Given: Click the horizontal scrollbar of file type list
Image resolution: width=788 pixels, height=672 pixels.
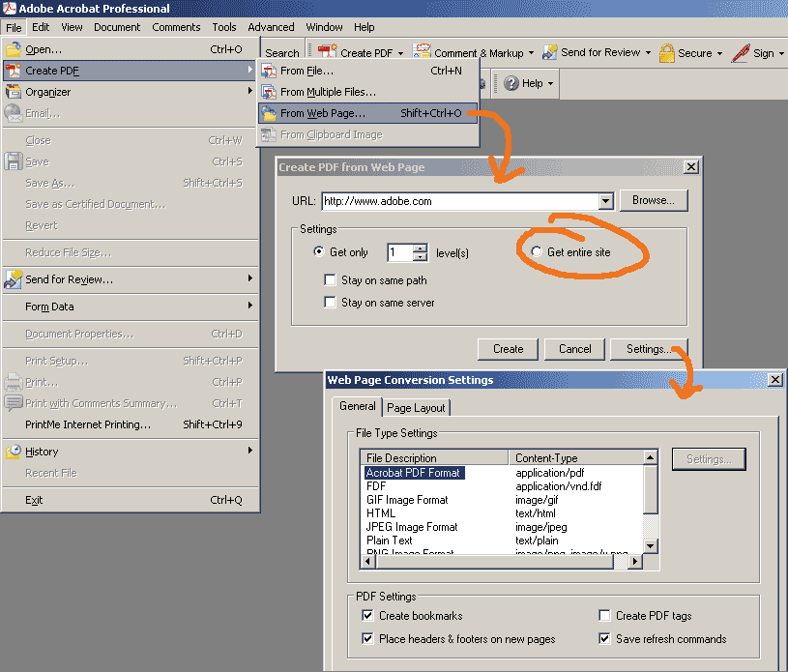Looking at the screenshot, I should pyautogui.click(x=495, y=562).
